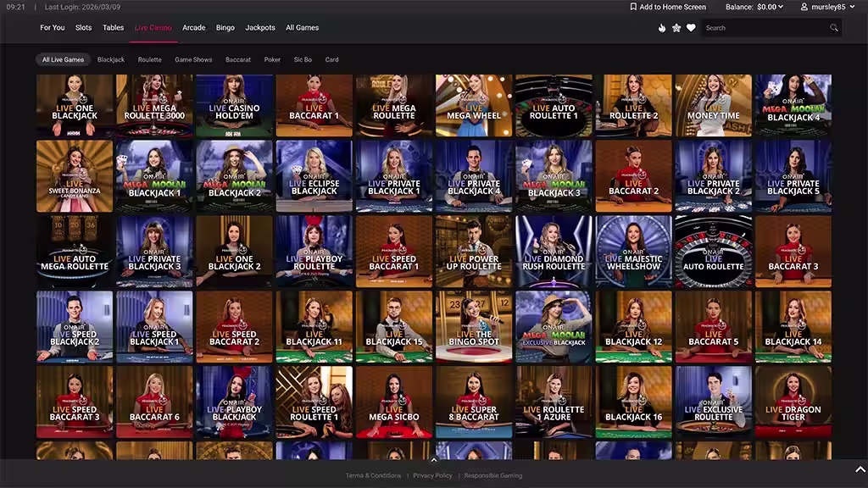
Task: Launch Money Time game
Action: pyautogui.click(x=714, y=106)
